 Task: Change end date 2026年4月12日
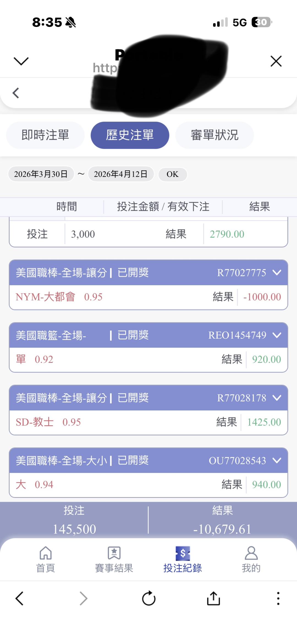(x=121, y=174)
